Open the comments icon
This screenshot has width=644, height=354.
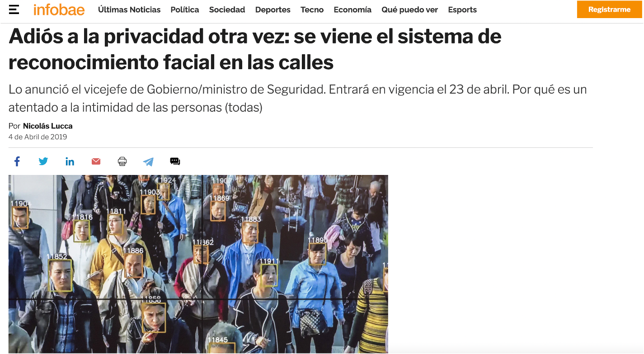(x=175, y=161)
